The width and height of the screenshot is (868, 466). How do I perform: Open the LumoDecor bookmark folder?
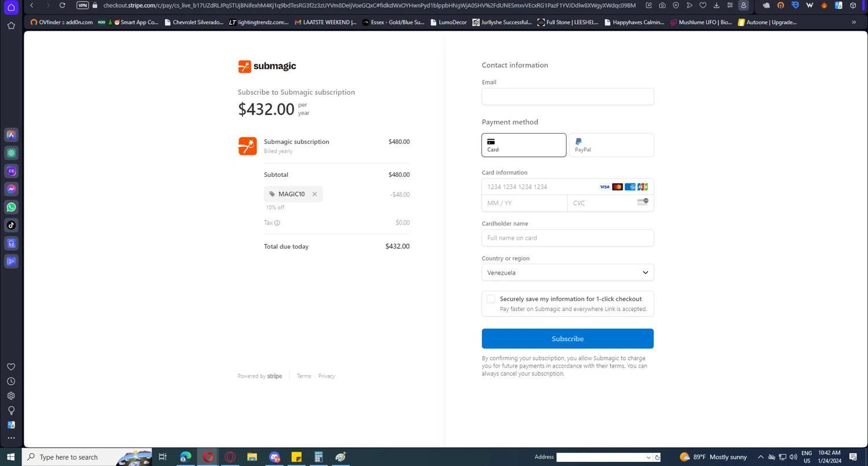pos(448,23)
